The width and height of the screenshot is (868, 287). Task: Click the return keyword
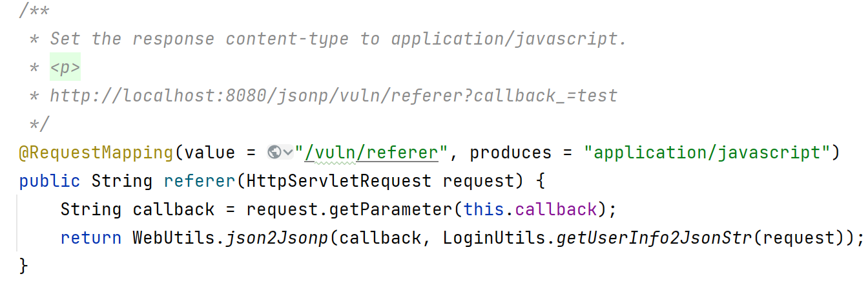coord(91,238)
